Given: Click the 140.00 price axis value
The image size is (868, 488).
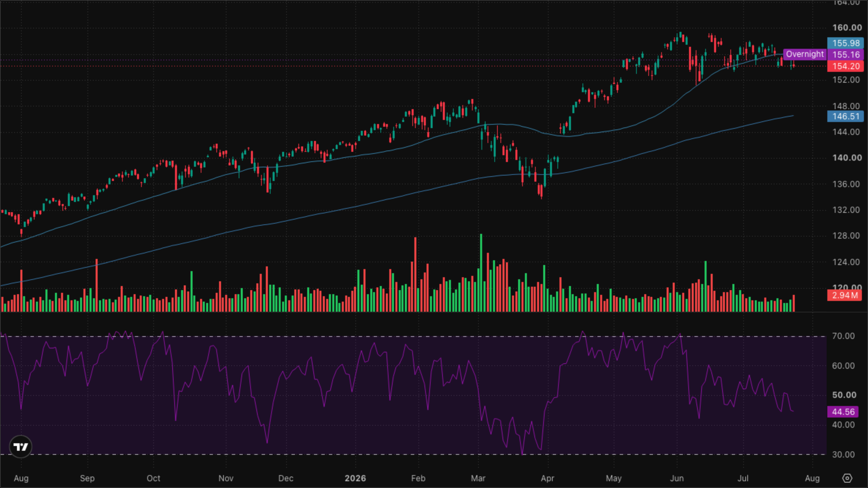Looking at the screenshot, I should coord(847,158).
